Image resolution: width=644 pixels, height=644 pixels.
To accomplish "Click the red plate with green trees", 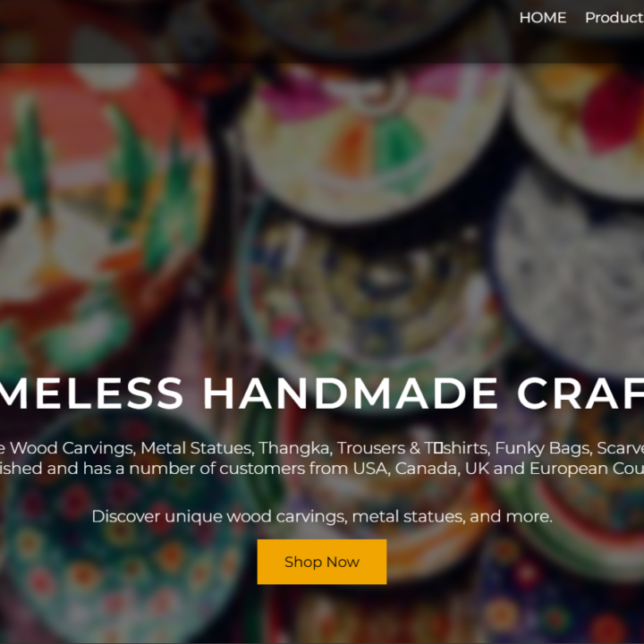I will tap(98, 214).
